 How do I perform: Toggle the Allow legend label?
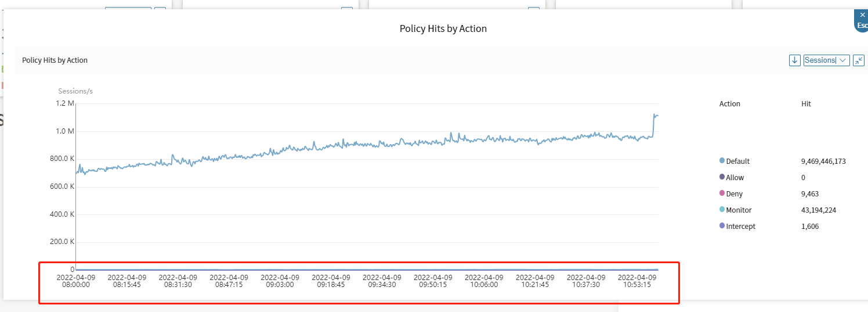(735, 178)
